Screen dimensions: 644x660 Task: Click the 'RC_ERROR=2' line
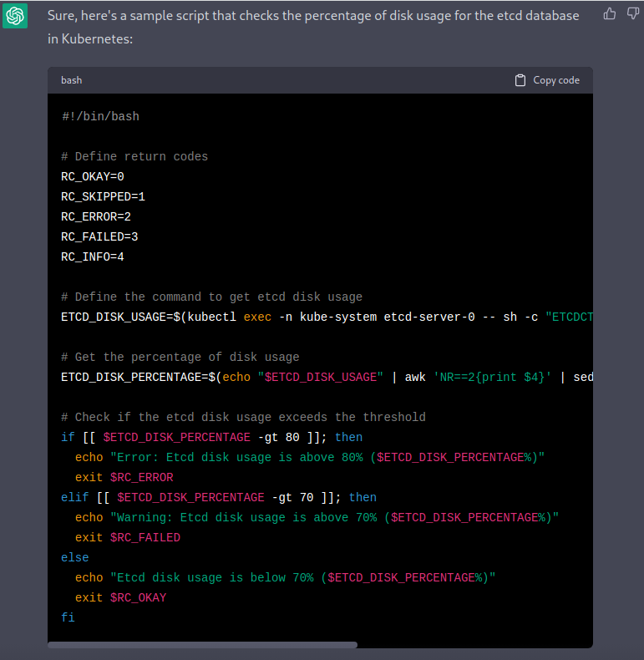tap(96, 216)
